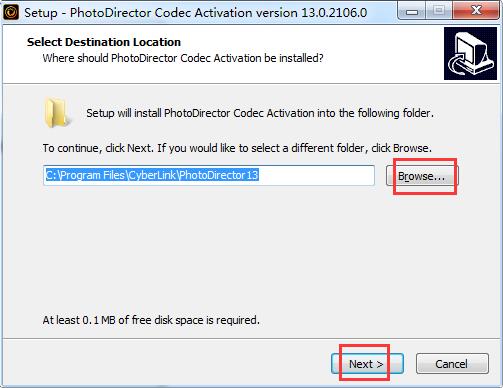Click the yellow folder icon
Image resolution: width=503 pixels, height=388 pixels.
pos(57,113)
